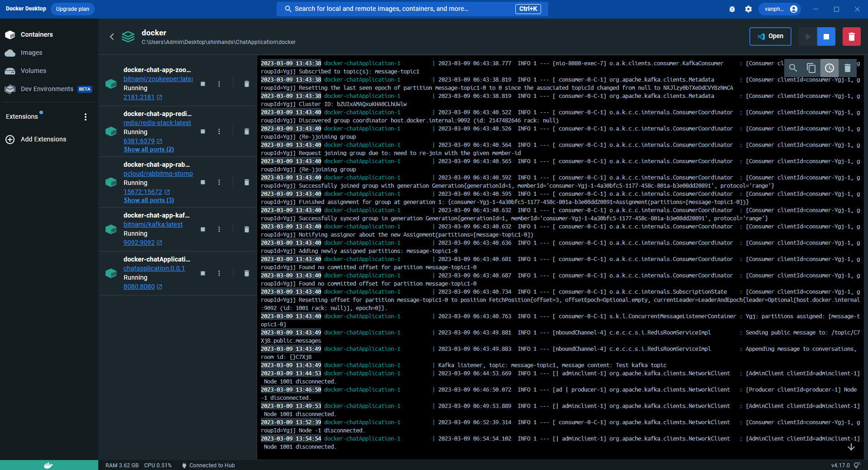Click CPU 0.51% indicator
Viewport: 868px width, 470px height.
(x=158, y=465)
